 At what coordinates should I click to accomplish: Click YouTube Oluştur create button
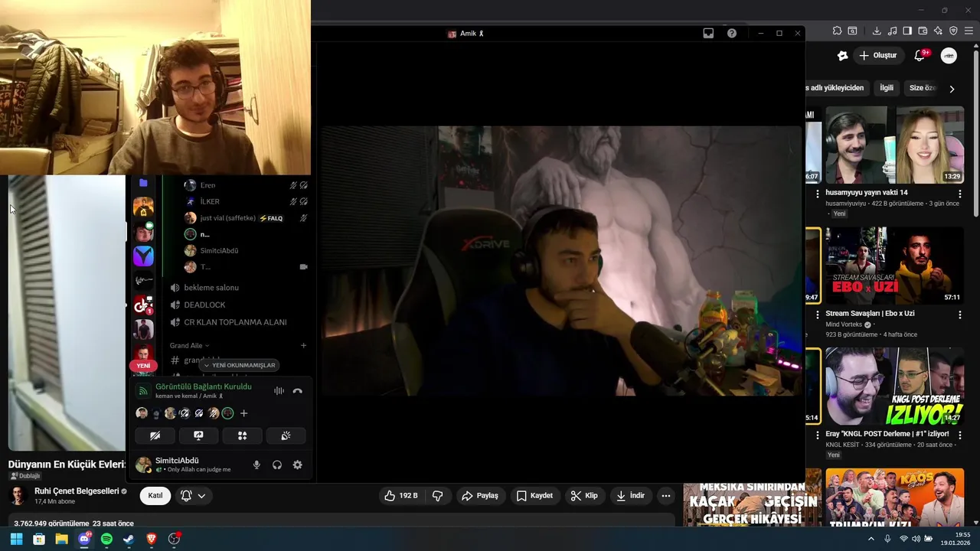[x=877, y=56]
